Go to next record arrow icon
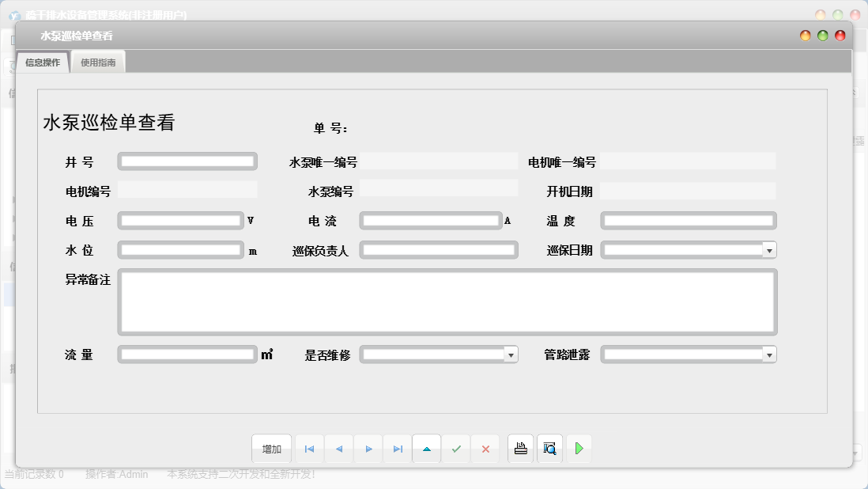The height and width of the screenshot is (489, 868). click(368, 449)
